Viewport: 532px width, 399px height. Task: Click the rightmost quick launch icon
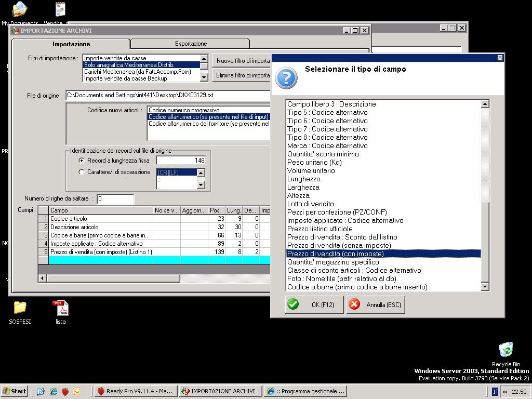click(x=77, y=392)
